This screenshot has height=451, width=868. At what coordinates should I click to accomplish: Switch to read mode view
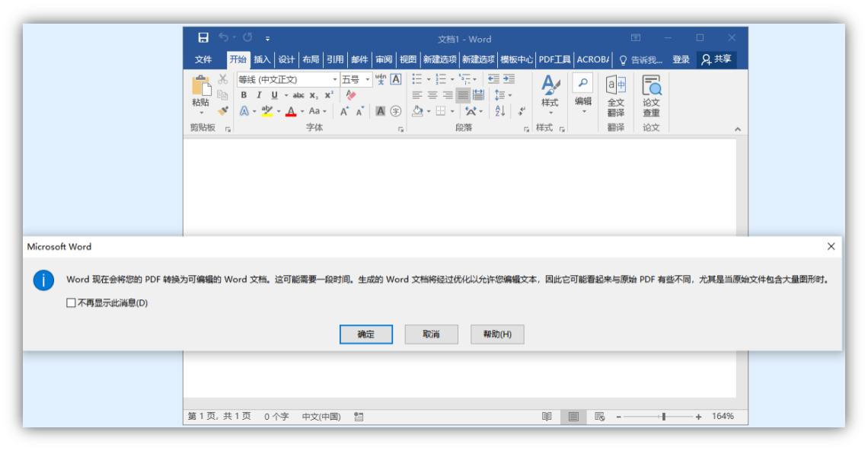(x=547, y=417)
